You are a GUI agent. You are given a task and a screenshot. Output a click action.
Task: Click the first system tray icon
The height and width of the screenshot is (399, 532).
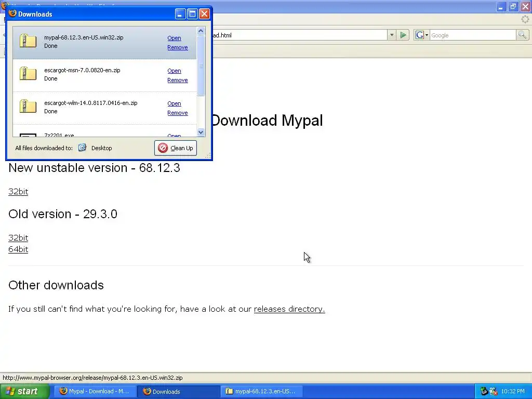484,391
